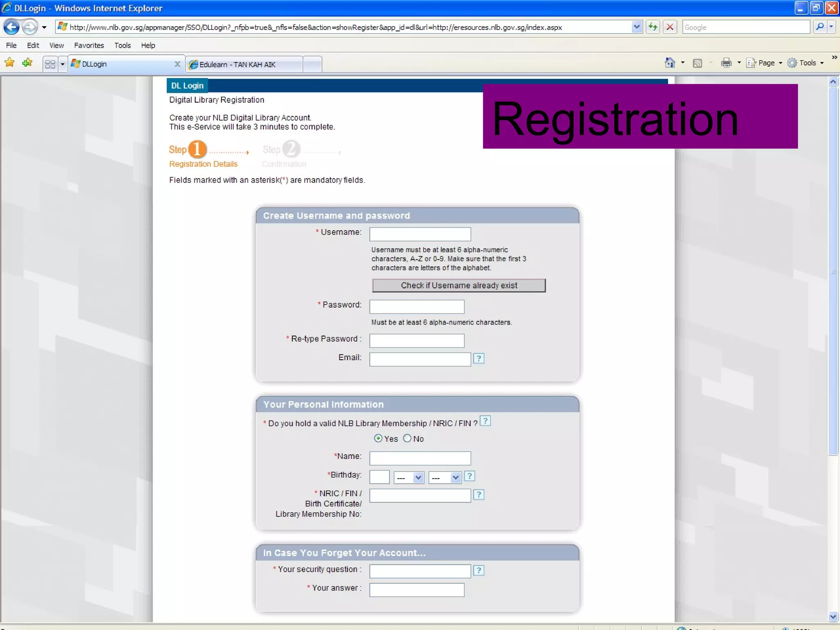
Task: Click the Internet Explorer title bar icon
Action: coord(7,8)
